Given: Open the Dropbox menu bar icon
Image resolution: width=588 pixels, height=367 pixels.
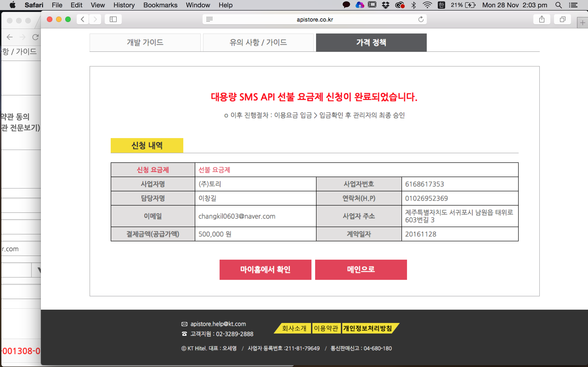Looking at the screenshot, I should click(385, 5).
